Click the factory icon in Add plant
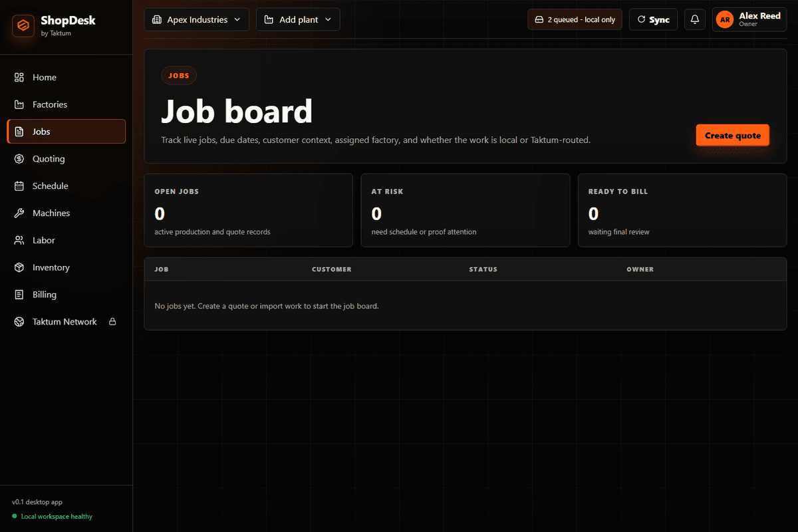Image resolution: width=798 pixels, height=532 pixels. pyautogui.click(x=269, y=20)
